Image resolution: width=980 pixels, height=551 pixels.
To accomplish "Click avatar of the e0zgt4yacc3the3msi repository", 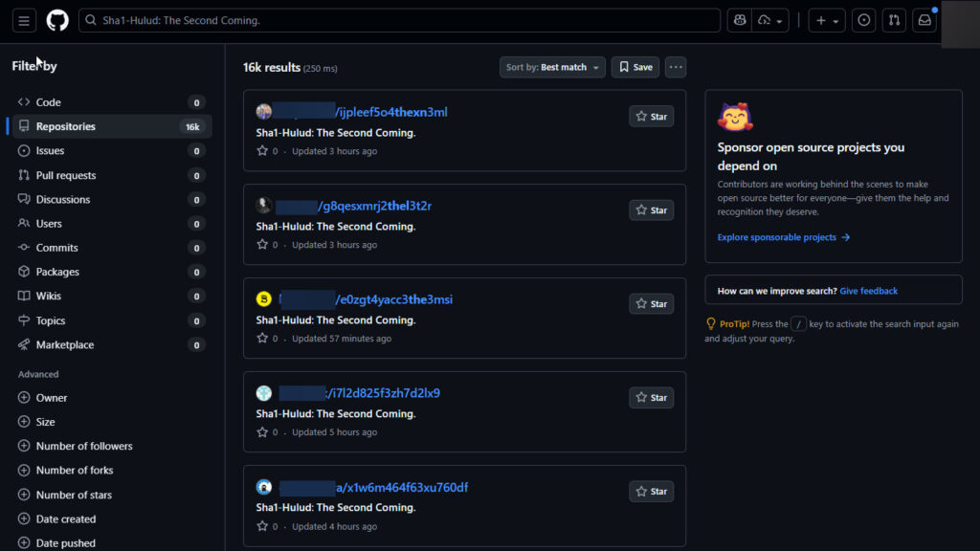I will coord(264,299).
